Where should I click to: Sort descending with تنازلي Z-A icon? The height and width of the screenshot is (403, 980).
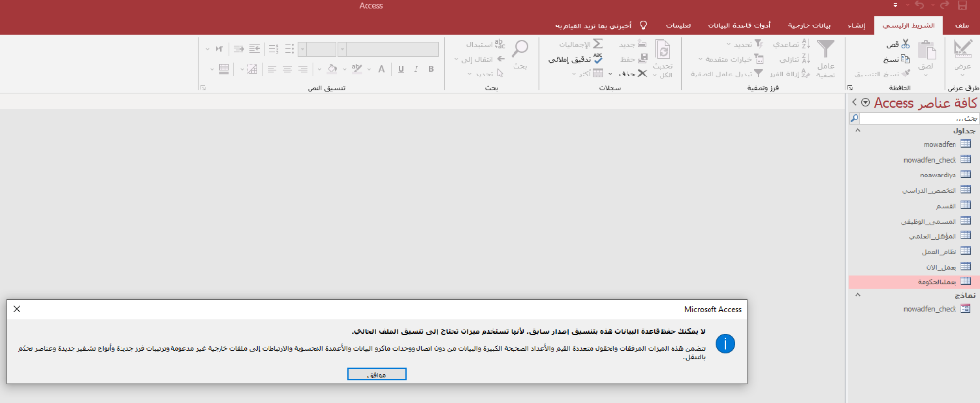pos(805,60)
